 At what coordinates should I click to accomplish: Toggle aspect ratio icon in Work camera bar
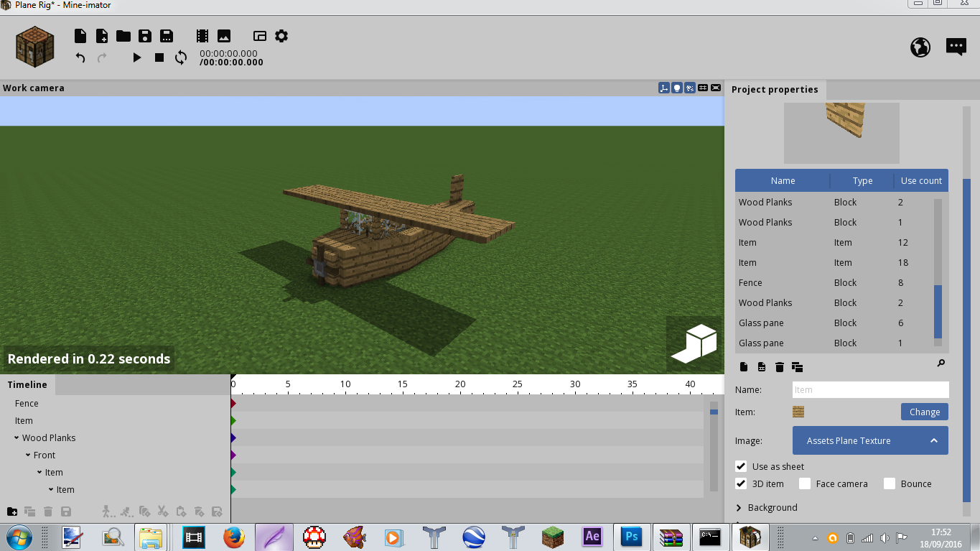tap(716, 88)
